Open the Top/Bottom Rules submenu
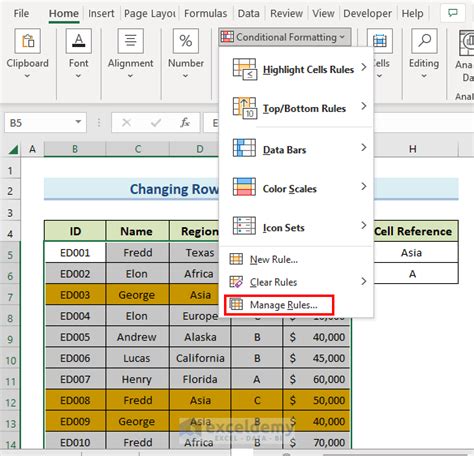 pyautogui.click(x=297, y=108)
